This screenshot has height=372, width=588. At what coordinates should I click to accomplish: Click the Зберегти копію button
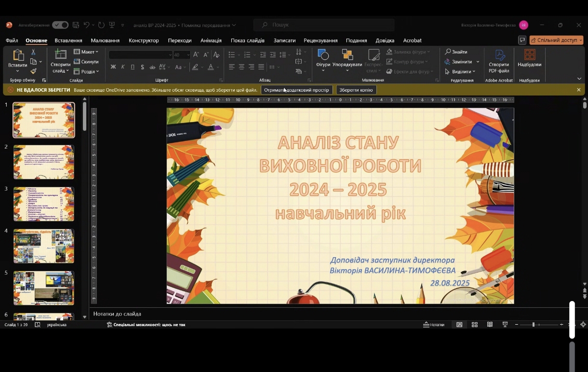[x=356, y=90]
